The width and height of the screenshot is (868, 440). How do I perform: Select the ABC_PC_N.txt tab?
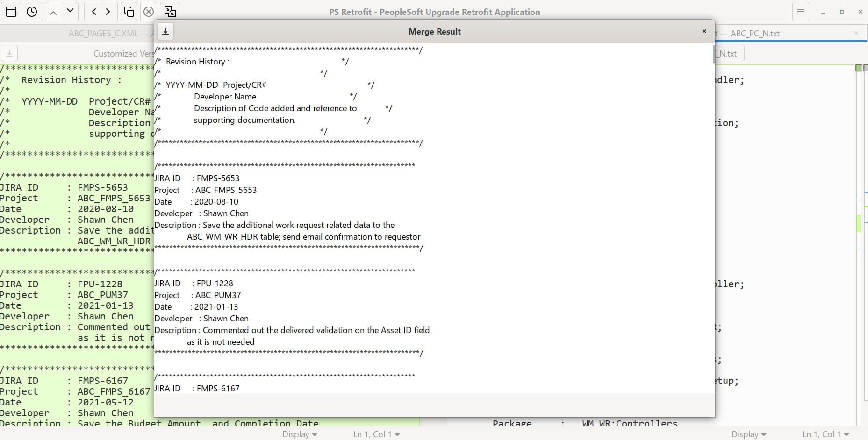pos(754,34)
